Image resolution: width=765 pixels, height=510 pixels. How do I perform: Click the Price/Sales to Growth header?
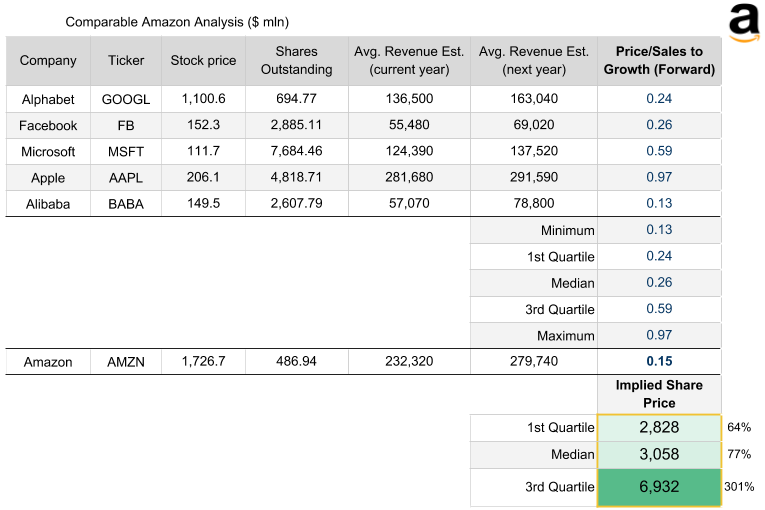(x=659, y=61)
